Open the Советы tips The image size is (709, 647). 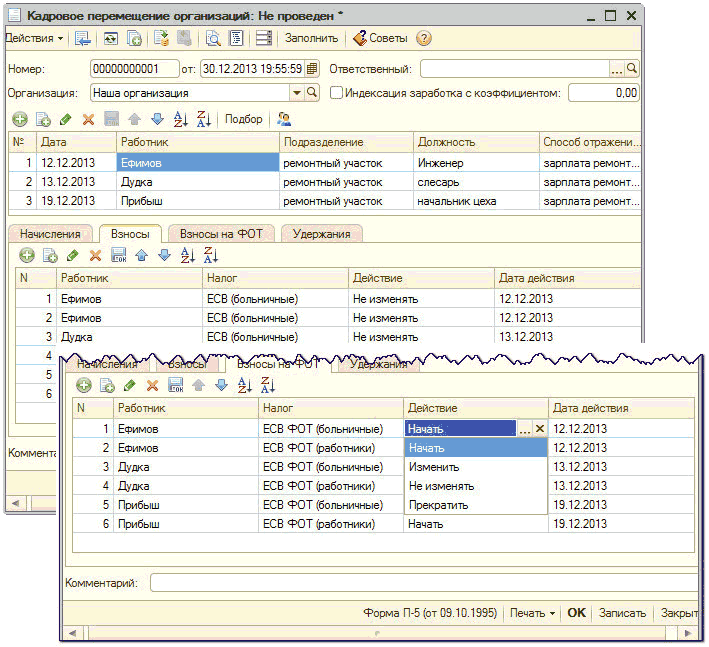[x=380, y=38]
